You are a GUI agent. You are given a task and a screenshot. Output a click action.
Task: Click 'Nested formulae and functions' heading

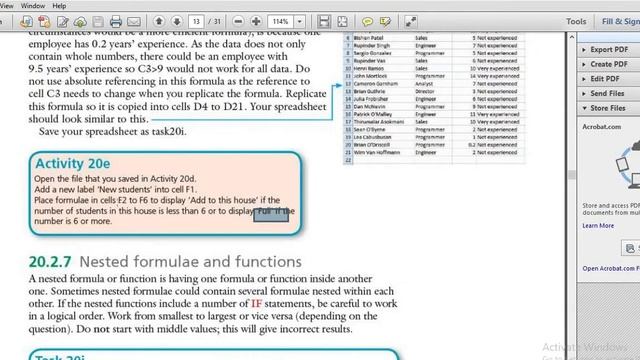191,262
